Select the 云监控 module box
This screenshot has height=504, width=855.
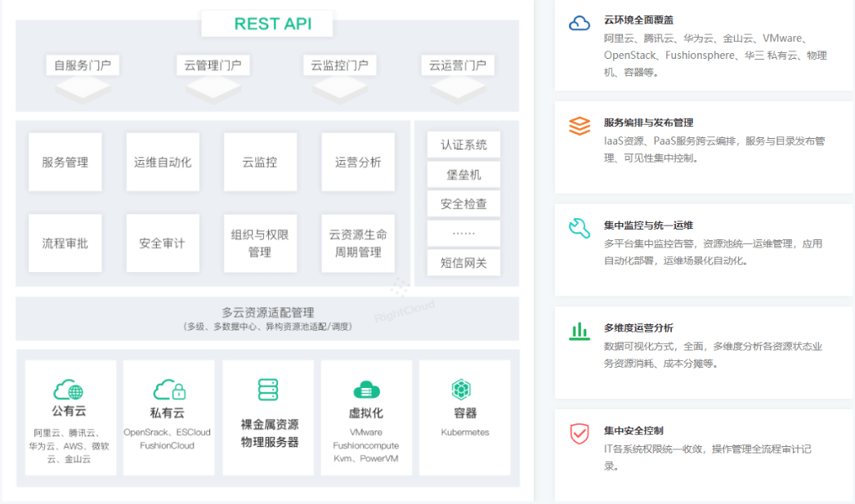pyautogui.click(x=260, y=162)
